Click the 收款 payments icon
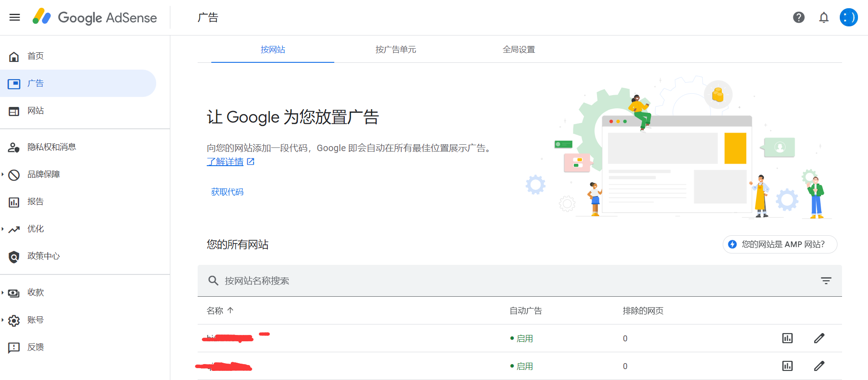The width and height of the screenshot is (868, 380). coord(14,293)
